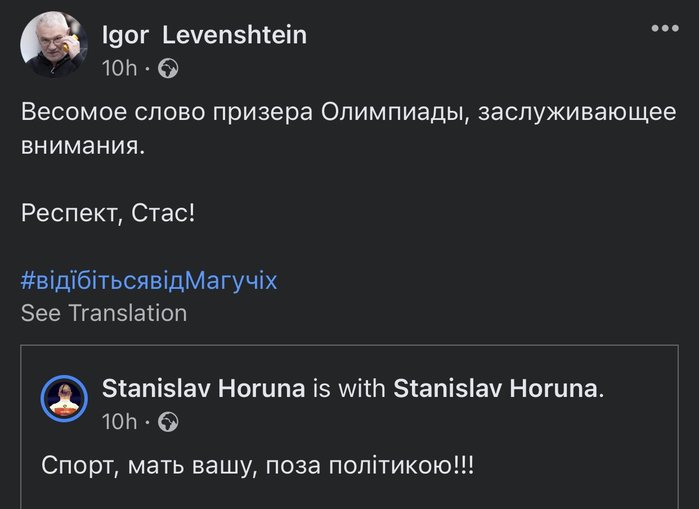Click the line 'Респект, Стас!'
Image resolution: width=699 pixels, height=509 pixels.
click(108, 213)
